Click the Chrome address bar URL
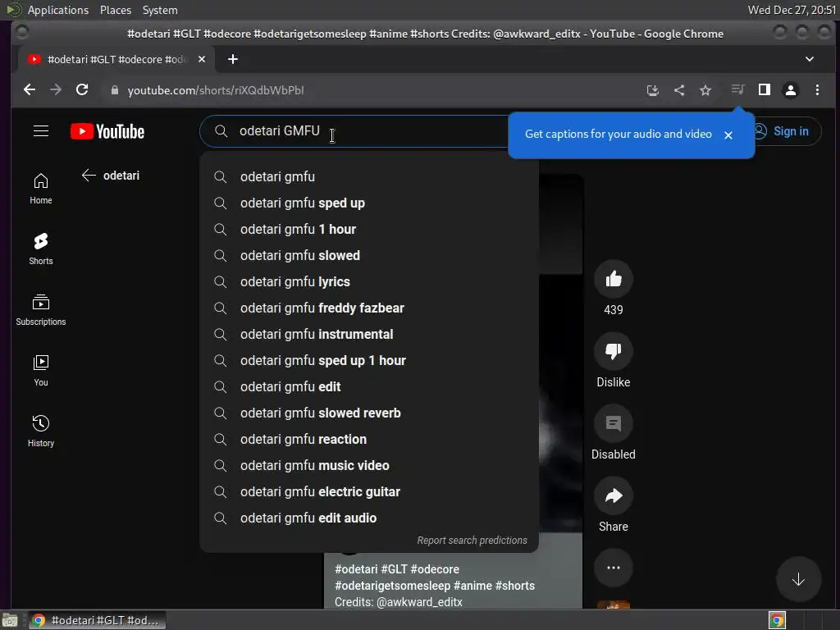The height and width of the screenshot is (630, 840). (216, 90)
